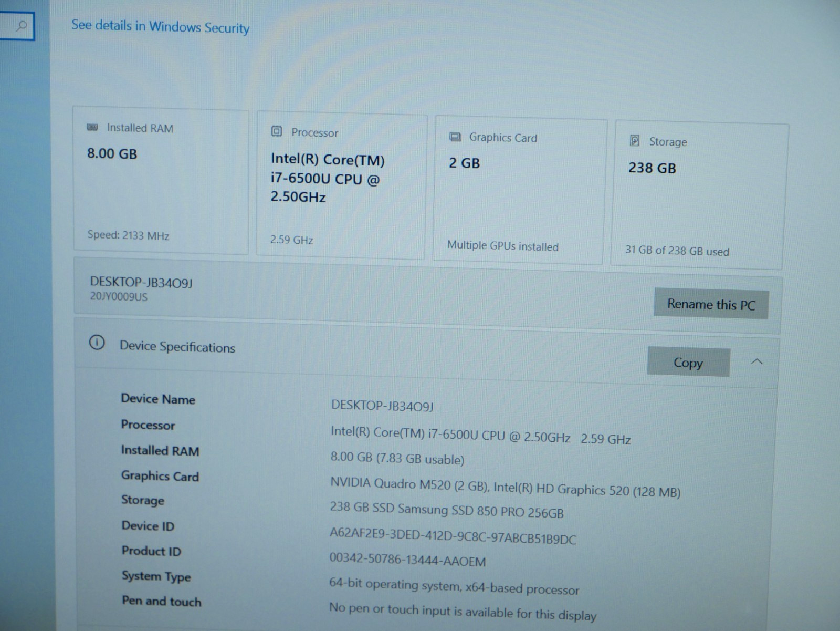Image resolution: width=840 pixels, height=631 pixels.
Task: Select 31 GB of 238 GB used text
Action: click(x=677, y=251)
